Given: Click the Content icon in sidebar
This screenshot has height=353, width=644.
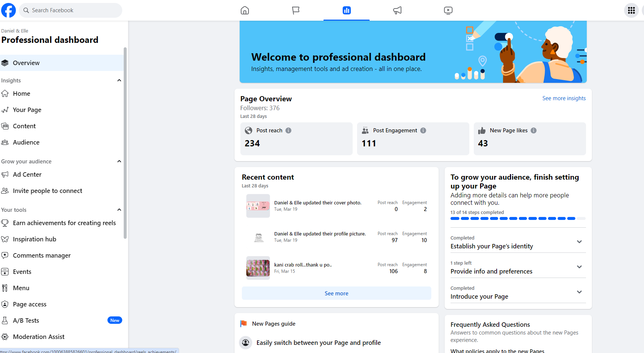Looking at the screenshot, I should click(5, 126).
